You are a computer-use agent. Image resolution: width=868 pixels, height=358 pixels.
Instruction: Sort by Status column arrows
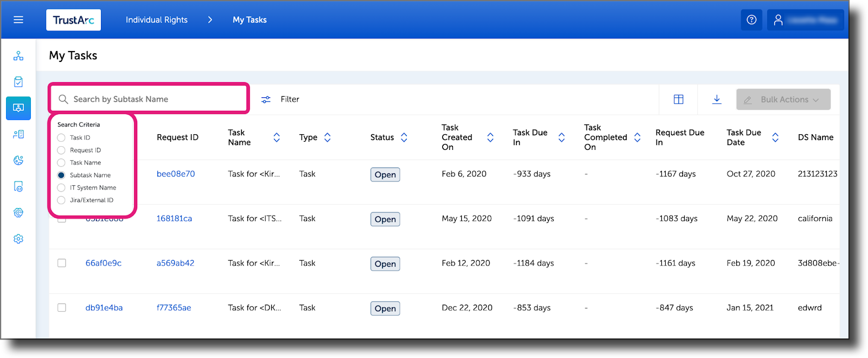(404, 137)
